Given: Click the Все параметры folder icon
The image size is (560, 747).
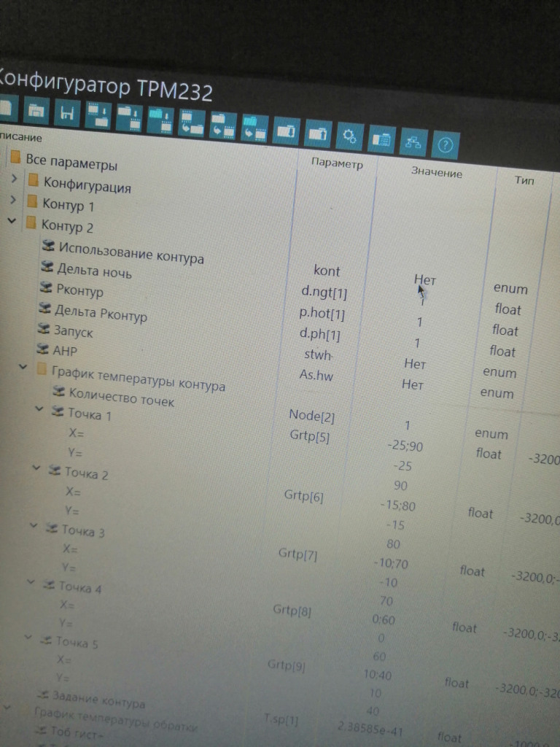Looking at the screenshot, I should pyautogui.click(x=15, y=156).
